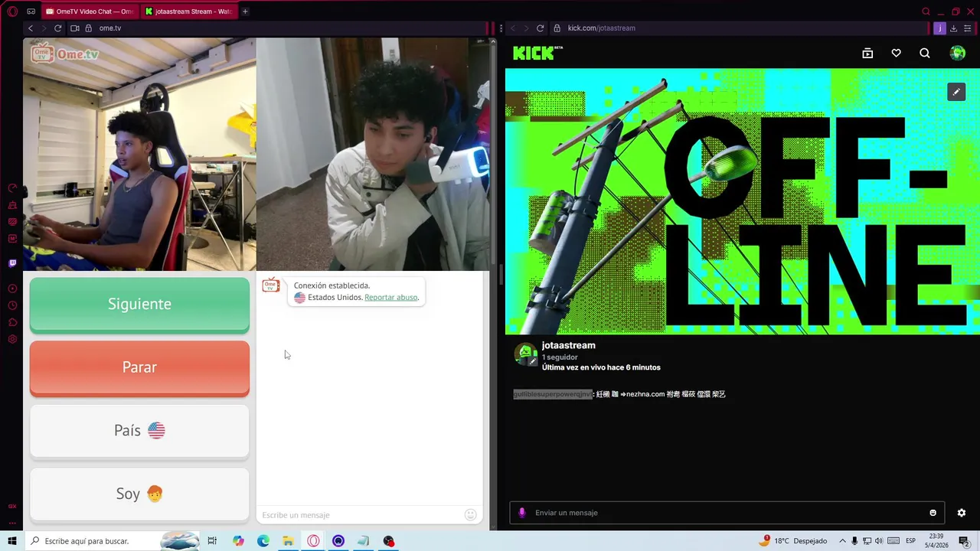The width and height of the screenshot is (980, 551).
Task: Open the ESP language selector
Action: click(x=911, y=541)
